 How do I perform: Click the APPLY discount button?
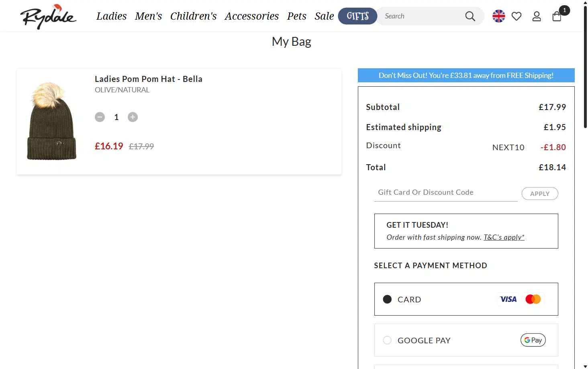click(x=540, y=194)
